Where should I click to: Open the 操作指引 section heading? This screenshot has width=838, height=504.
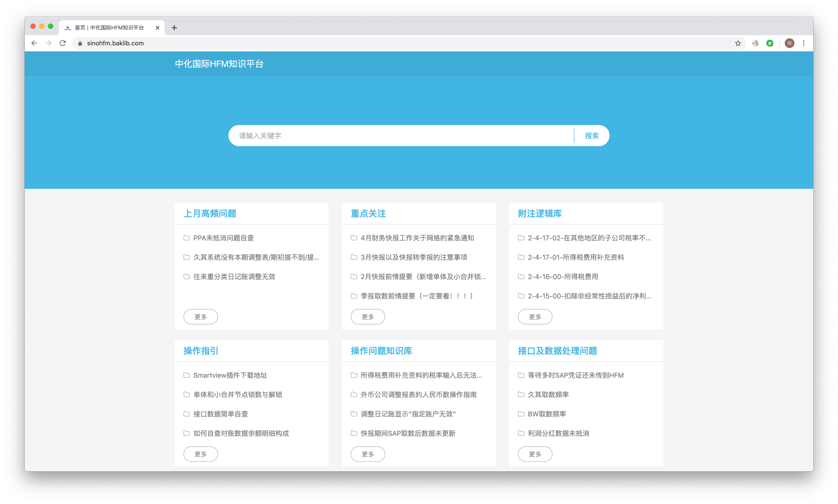click(x=201, y=351)
